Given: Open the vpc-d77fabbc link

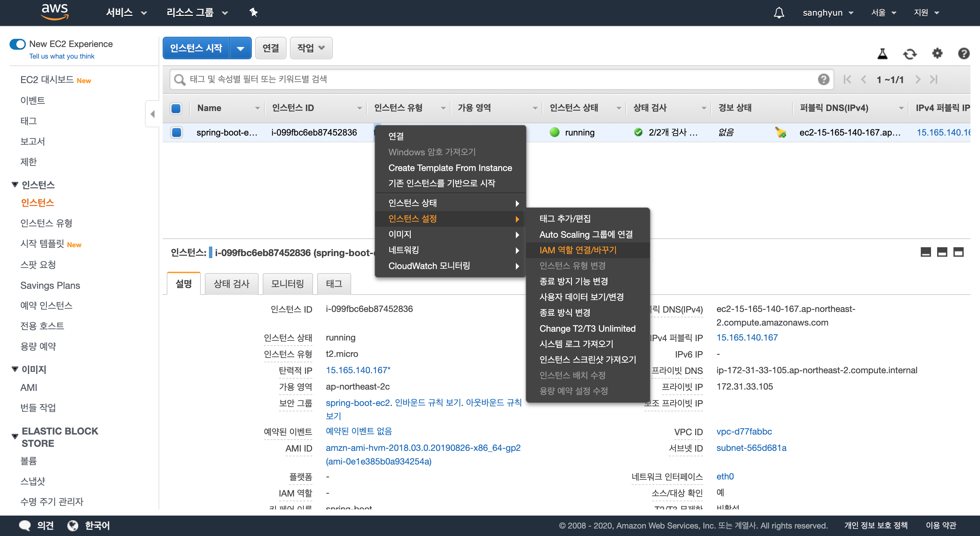Looking at the screenshot, I should 744,431.
